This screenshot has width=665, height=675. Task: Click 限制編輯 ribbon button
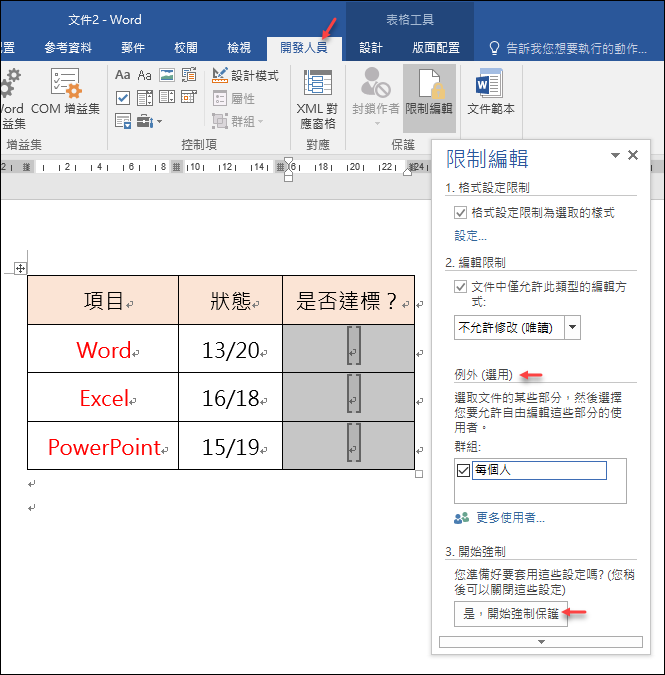point(429,98)
